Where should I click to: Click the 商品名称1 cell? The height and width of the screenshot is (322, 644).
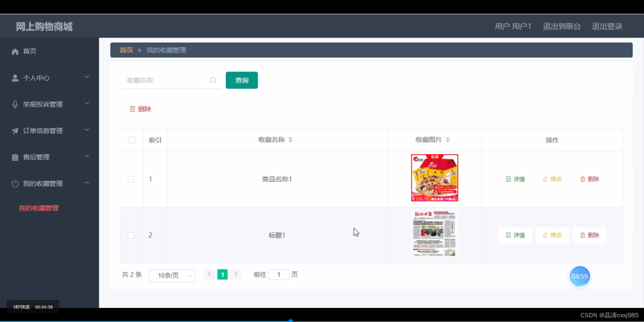click(x=277, y=179)
